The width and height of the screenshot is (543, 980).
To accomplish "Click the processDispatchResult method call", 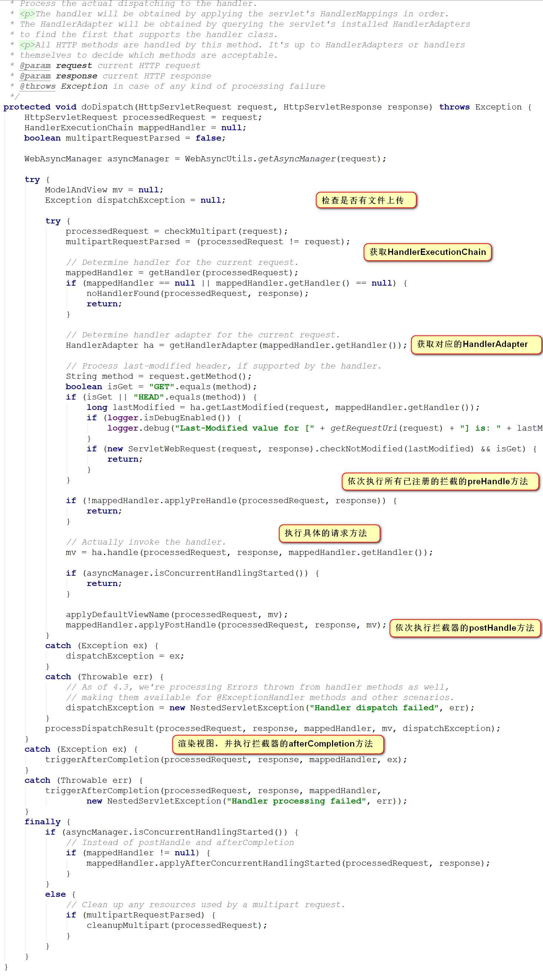I will pos(99,728).
